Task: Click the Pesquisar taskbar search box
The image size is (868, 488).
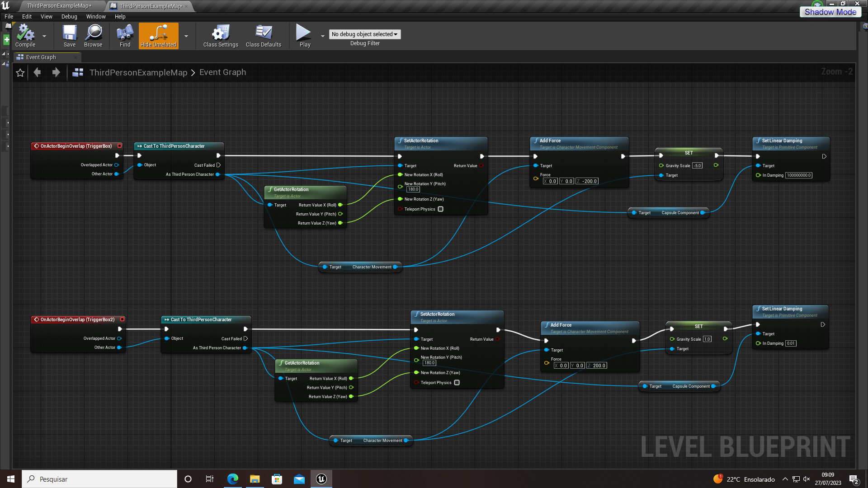Action: pyautogui.click(x=99, y=479)
